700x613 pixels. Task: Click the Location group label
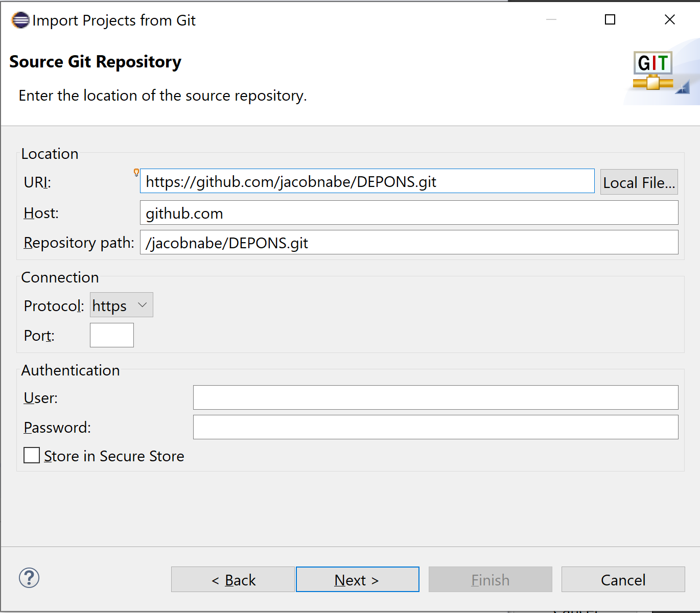click(x=50, y=154)
